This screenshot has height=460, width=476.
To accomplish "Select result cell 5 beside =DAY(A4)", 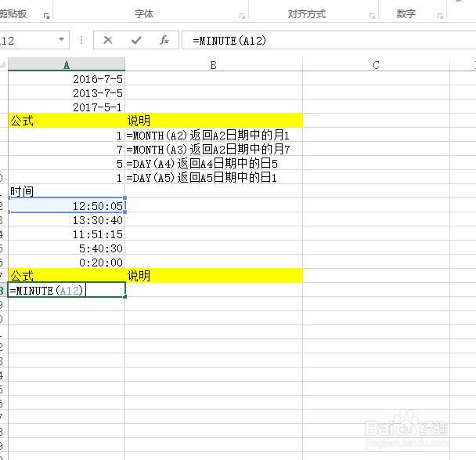I will point(67,163).
